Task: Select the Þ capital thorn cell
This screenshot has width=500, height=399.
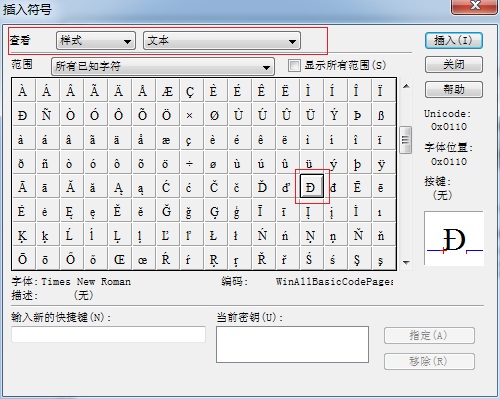Action: (360, 115)
